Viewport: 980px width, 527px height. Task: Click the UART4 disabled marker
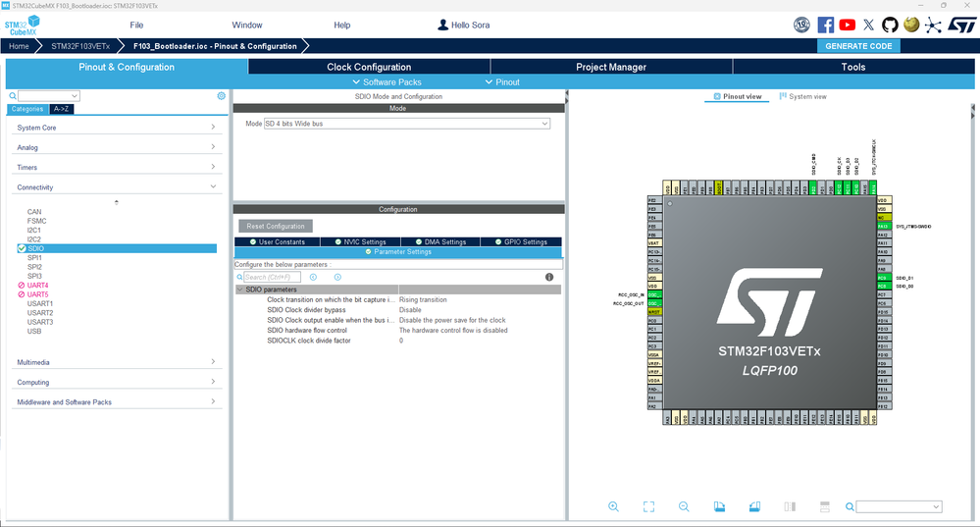[x=22, y=285]
